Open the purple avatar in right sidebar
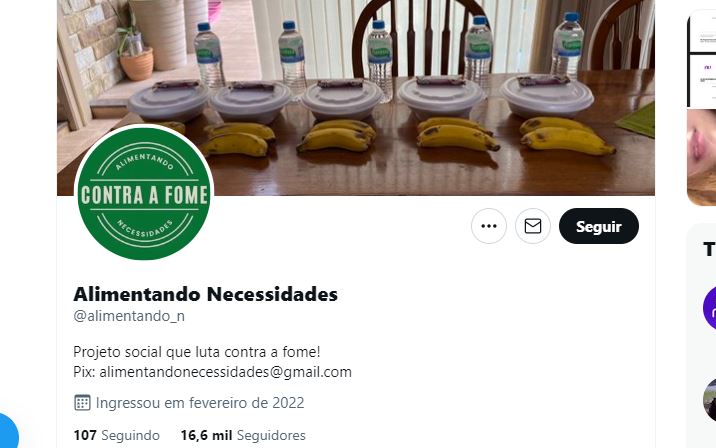 point(710,308)
